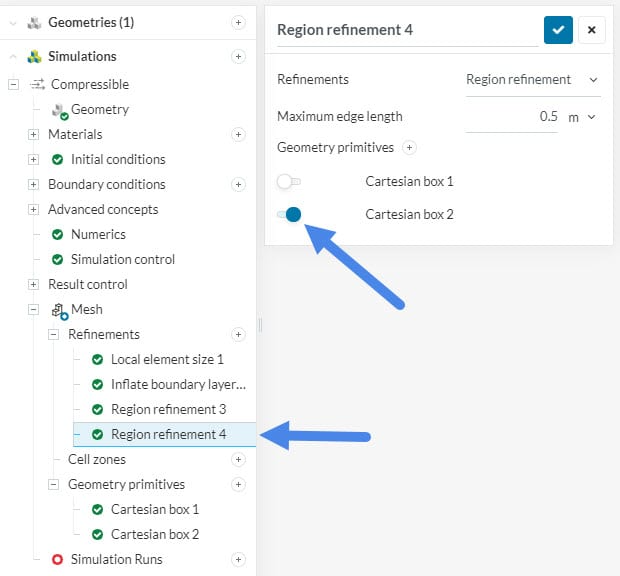
Task: Expand the Result control node
Action: (x=33, y=284)
